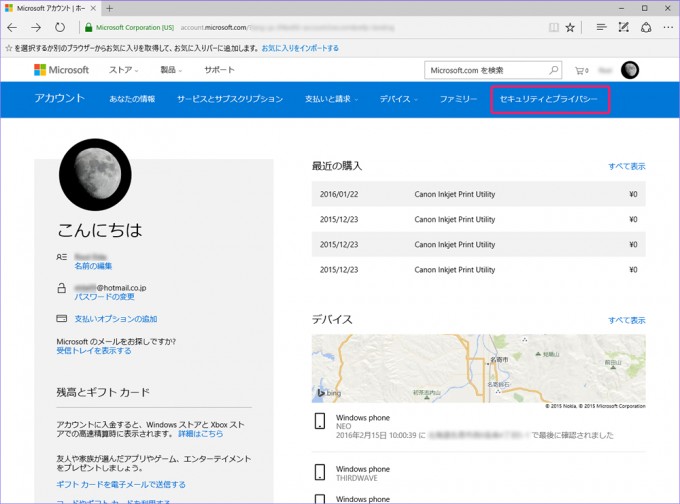Open the shopping cart icon
Image resolution: width=680 pixels, height=504 pixels.
pyautogui.click(x=582, y=70)
